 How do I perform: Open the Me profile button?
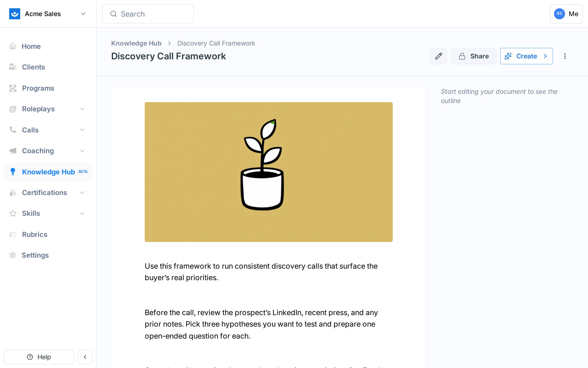point(566,14)
